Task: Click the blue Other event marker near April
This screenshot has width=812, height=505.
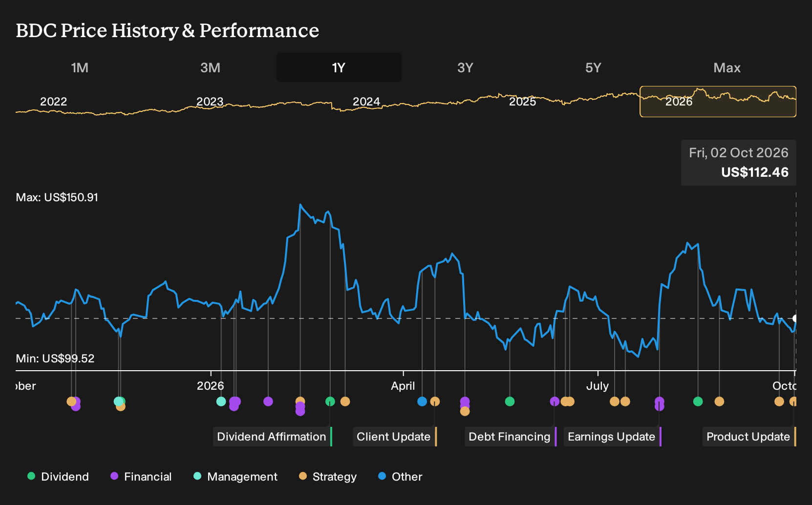Action: [x=422, y=401]
